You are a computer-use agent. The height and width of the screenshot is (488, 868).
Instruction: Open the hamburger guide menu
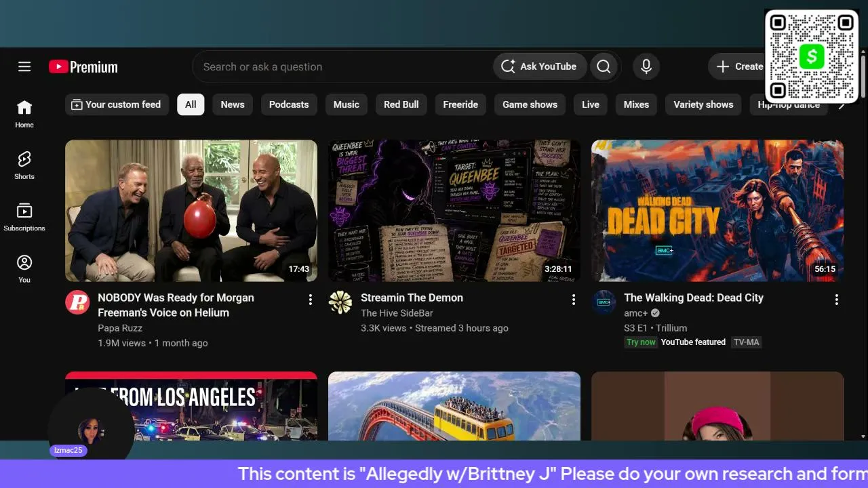point(24,66)
